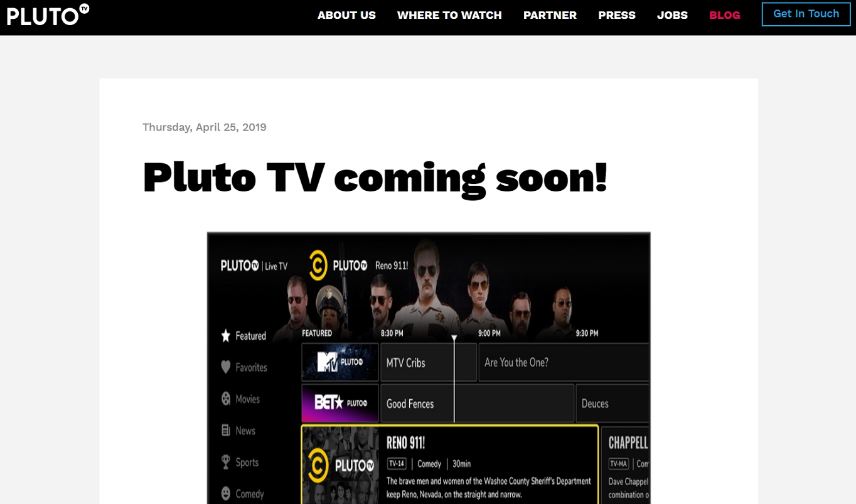Image resolution: width=856 pixels, height=504 pixels.
Task: Click the Sports trophy icon
Action: tap(226, 462)
